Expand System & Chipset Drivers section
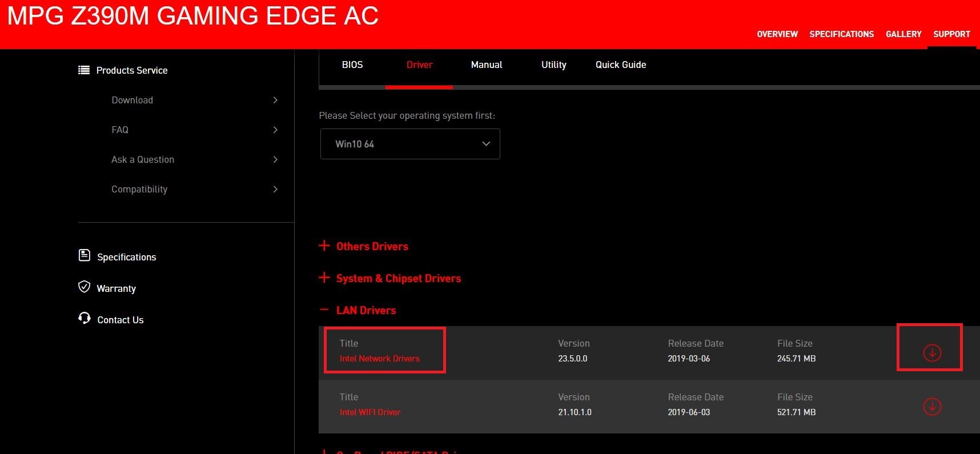 coord(324,278)
